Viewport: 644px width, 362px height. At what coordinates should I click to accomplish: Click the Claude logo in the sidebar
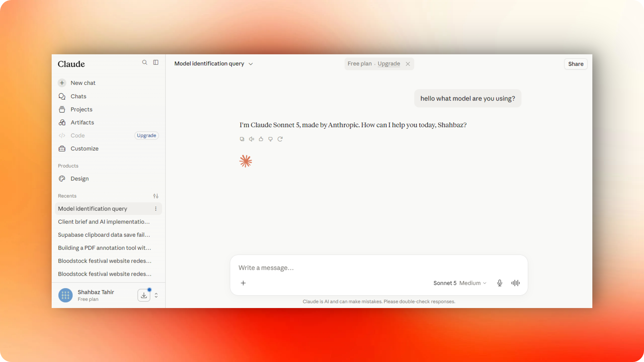[71, 64]
